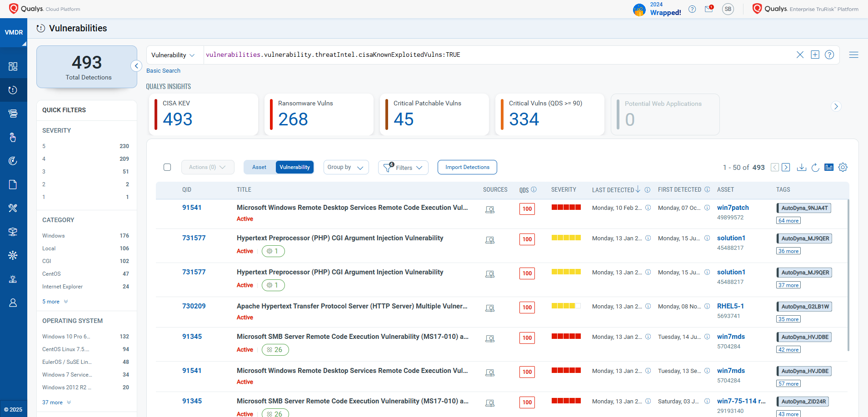
Task: Click the chart view icon in toolbar
Action: pyautogui.click(x=829, y=167)
